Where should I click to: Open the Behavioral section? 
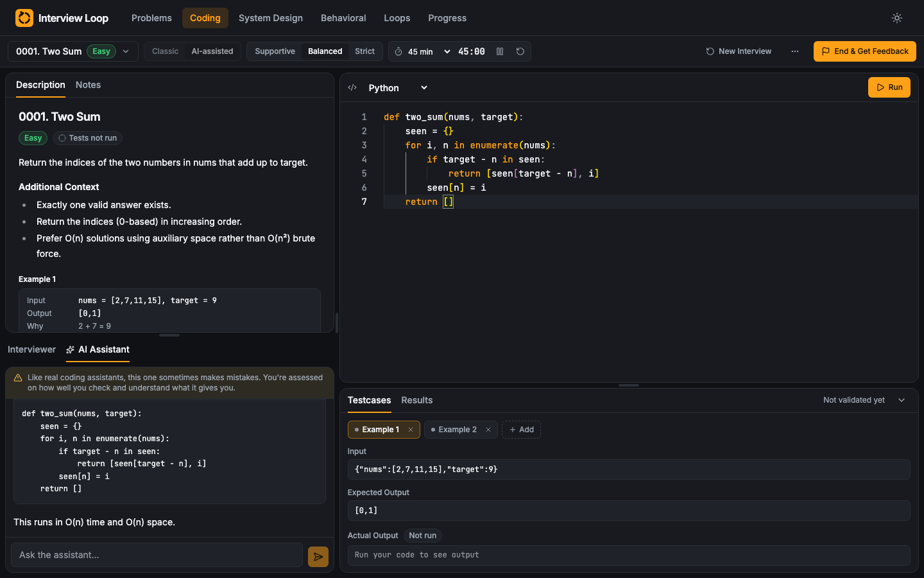[343, 18]
